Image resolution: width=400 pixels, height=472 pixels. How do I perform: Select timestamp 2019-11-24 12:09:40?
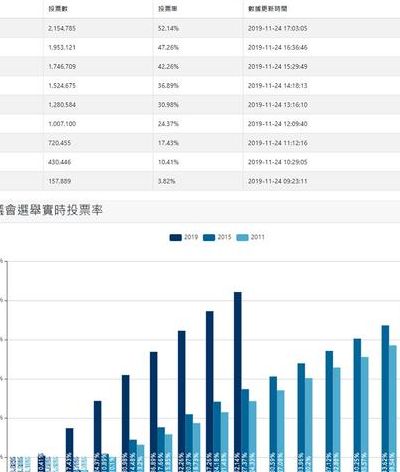pyautogui.click(x=277, y=124)
